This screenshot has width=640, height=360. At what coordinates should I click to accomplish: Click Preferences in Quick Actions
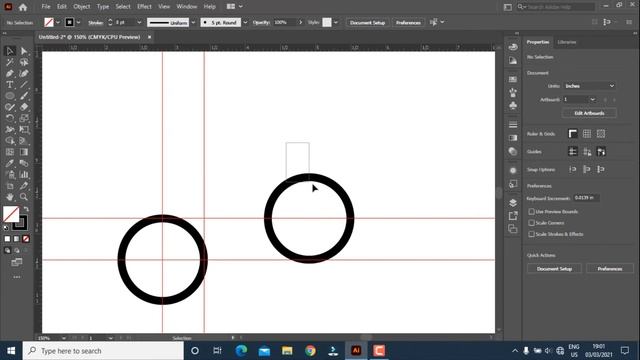coord(609,269)
